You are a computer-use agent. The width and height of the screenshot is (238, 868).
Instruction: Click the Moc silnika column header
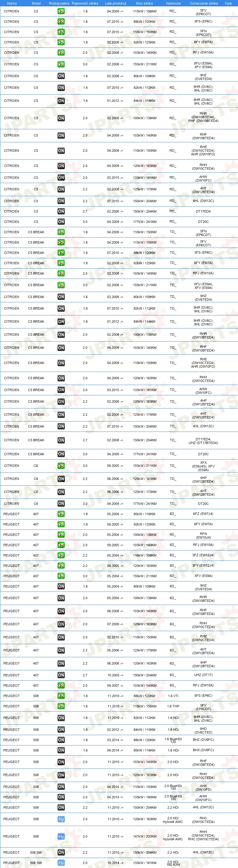tap(144, 3)
